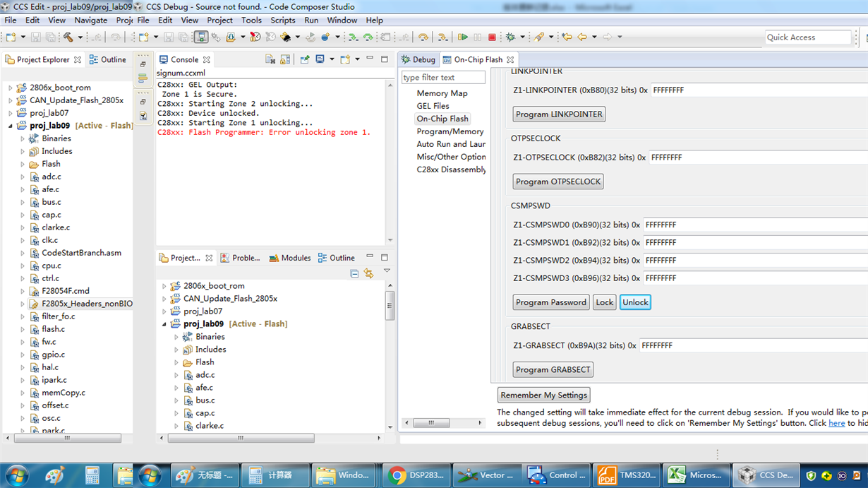Click the Z1-CSMPSWD0 value field

pyautogui.click(x=755, y=225)
